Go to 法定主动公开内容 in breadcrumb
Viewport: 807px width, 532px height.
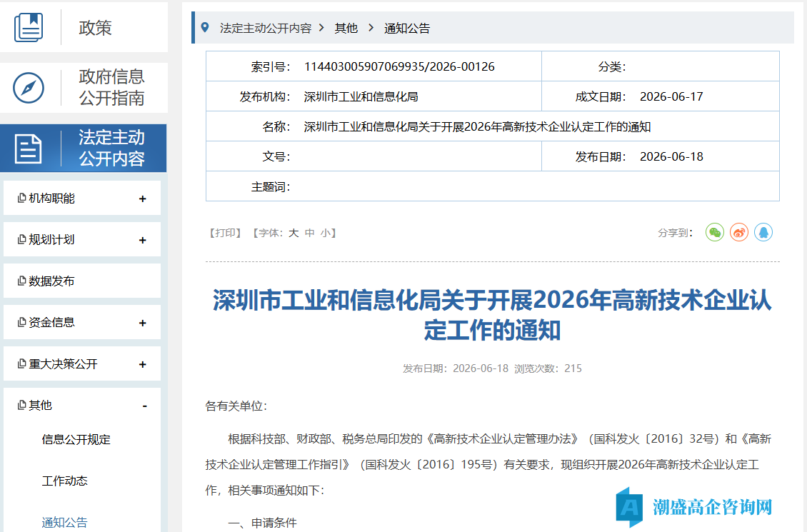(266, 29)
